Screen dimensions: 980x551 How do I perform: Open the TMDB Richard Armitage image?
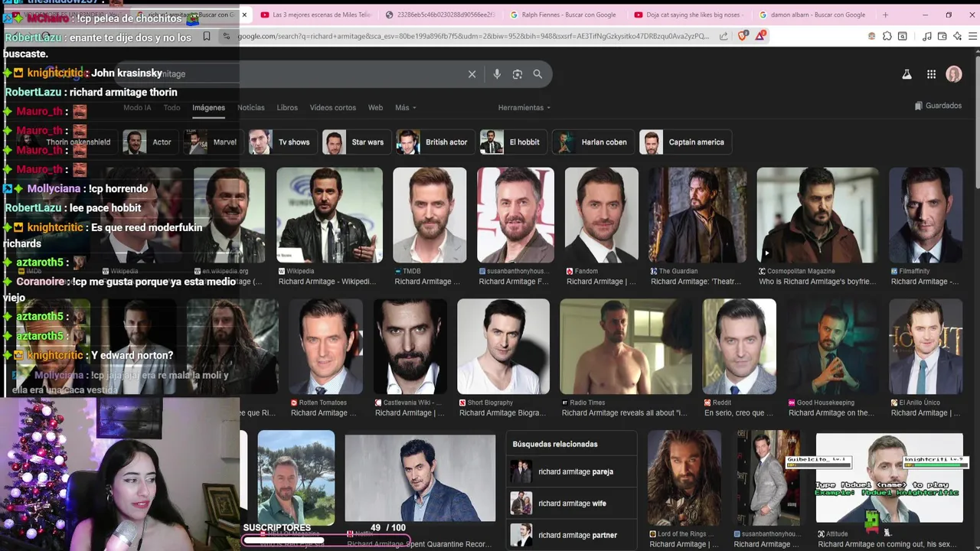point(430,215)
